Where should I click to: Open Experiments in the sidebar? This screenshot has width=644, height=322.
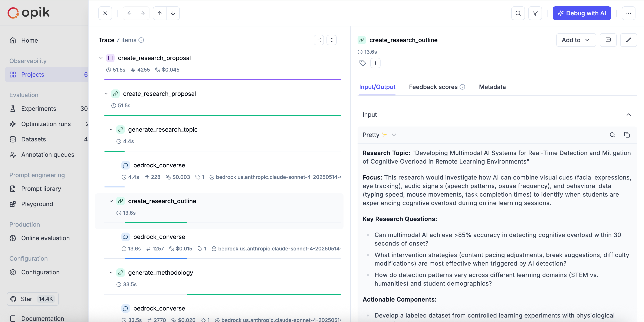39,108
